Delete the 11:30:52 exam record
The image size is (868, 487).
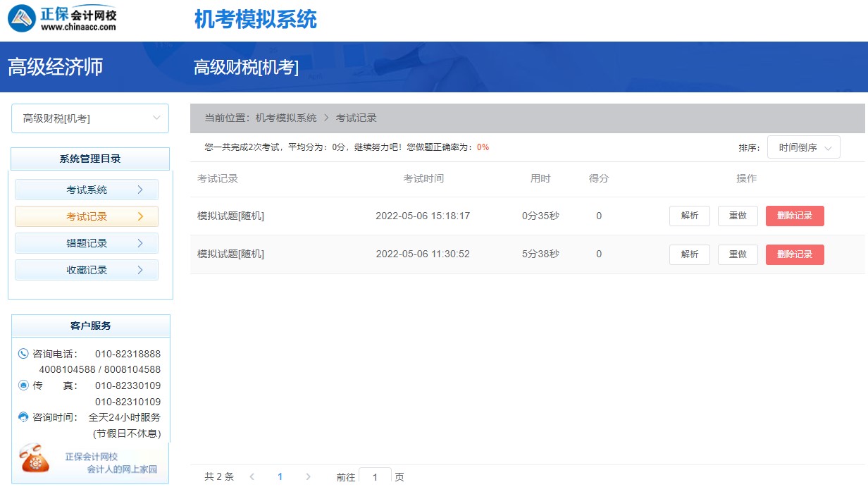coord(795,254)
